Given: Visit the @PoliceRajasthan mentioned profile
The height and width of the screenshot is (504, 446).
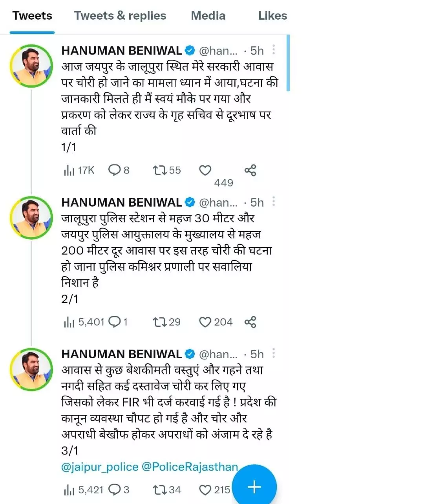Looking at the screenshot, I should [190, 467].
